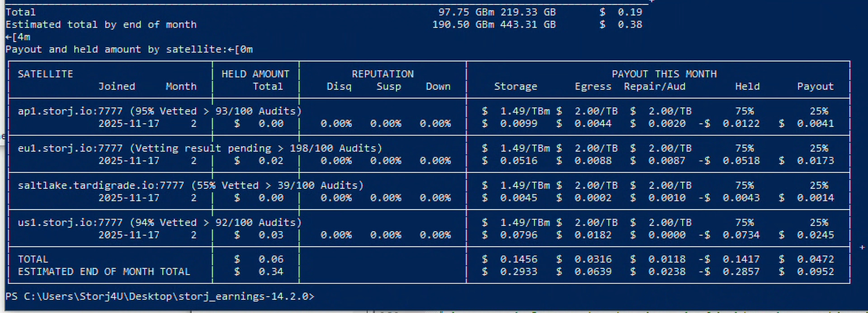Click 'Estimated total by end of month' line
The width and height of the screenshot is (868, 313).
coord(101,24)
